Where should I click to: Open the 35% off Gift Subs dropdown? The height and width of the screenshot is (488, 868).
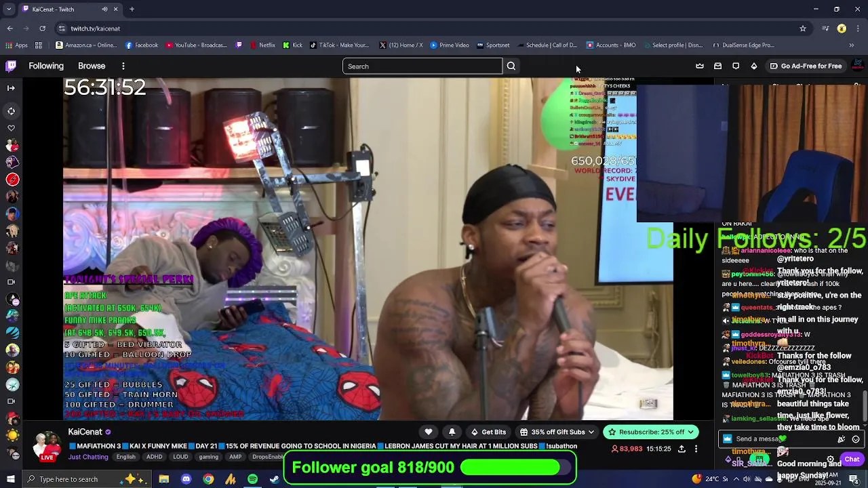coord(557,432)
